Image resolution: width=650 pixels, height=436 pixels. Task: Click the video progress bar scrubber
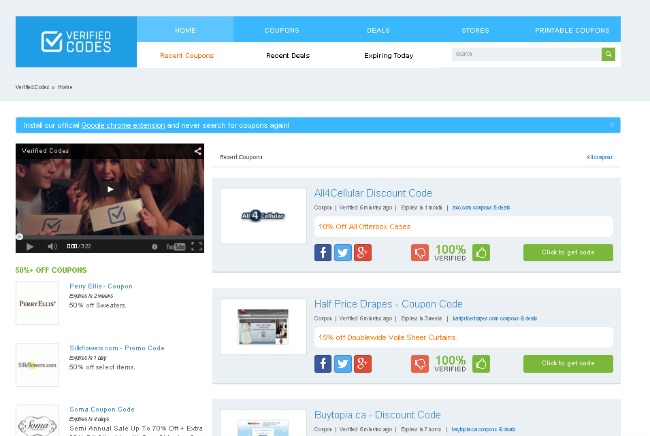tap(19, 237)
